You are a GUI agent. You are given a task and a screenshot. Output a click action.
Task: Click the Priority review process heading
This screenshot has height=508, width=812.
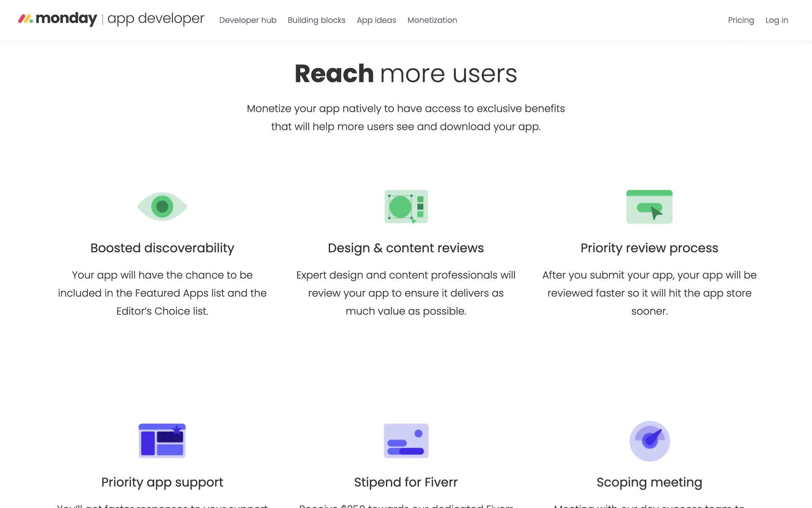pos(649,248)
